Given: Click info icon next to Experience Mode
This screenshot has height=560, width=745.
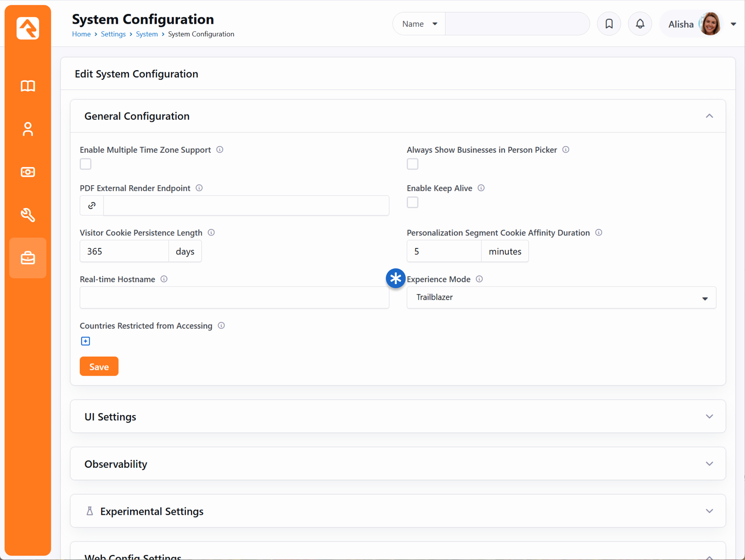Looking at the screenshot, I should 479,279.
